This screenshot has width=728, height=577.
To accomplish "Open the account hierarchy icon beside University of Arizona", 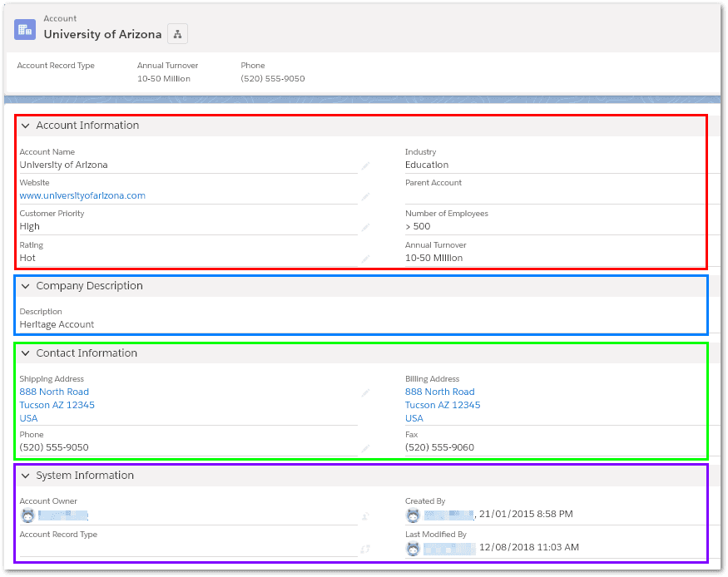I will click(177, 34).
